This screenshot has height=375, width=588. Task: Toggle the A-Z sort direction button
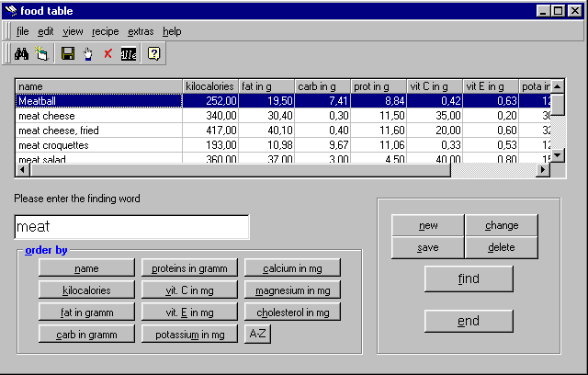click(x=257, y=335)
